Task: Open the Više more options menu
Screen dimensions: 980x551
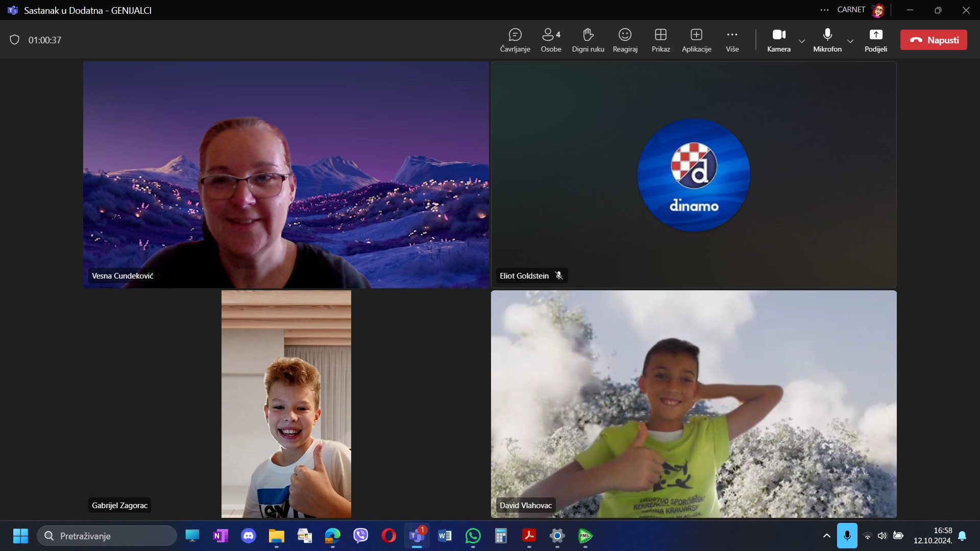Action: pos(732,40)
